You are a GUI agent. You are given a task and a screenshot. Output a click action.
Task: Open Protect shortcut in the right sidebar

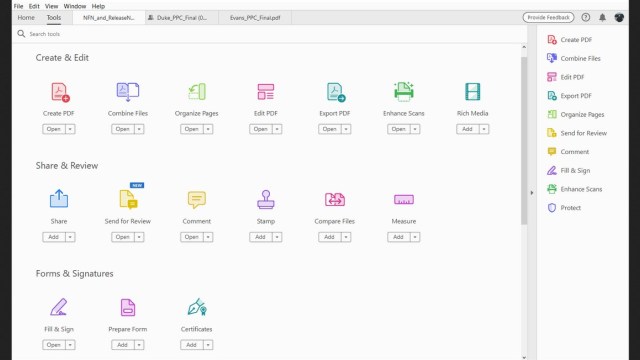point(564,208)
